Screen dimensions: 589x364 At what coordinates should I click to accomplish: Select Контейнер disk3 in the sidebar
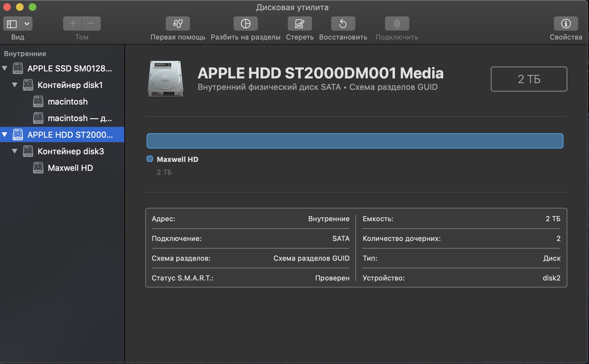pos(62,151)
